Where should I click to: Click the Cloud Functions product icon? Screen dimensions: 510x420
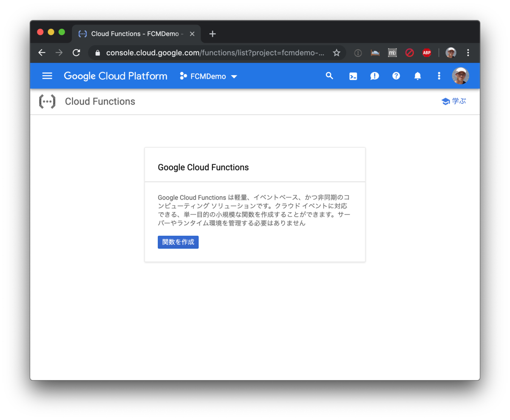click(47, 102)
